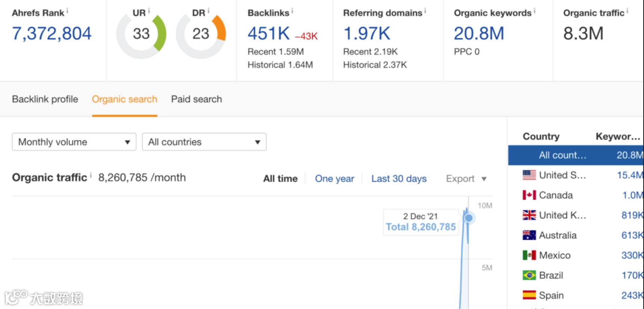Click the info icon next to DR

pos(208,11)
